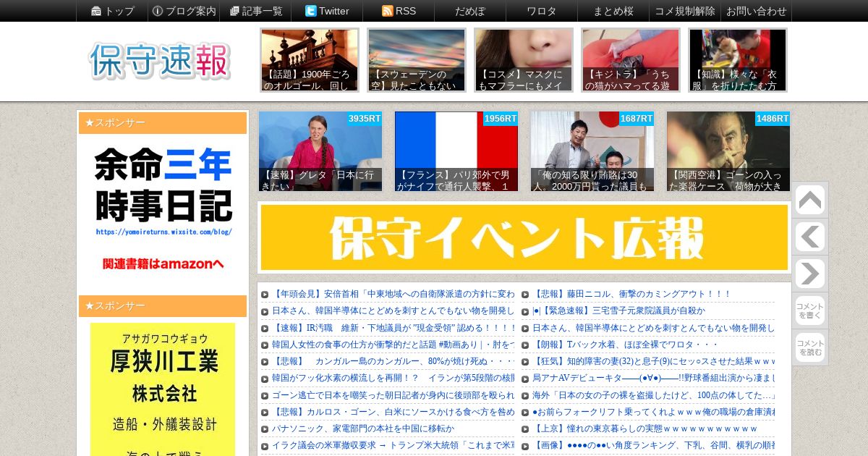
Task: Open 藤田ニコル カミングアウト link
Action: pos(631,294)
